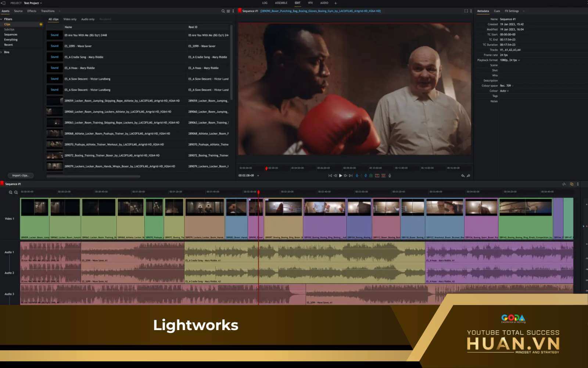Switch clip list to Video only filter
Viewport: 588px width, 368px height.
point(70,19)
